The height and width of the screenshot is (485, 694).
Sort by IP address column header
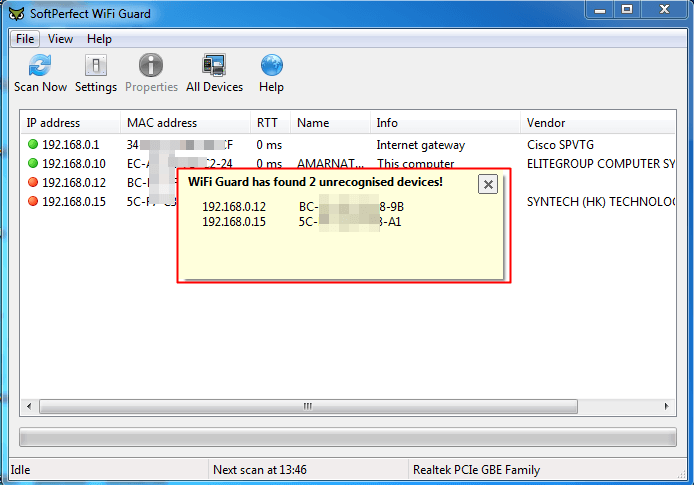pyautogui.click(x=70, y=123)
